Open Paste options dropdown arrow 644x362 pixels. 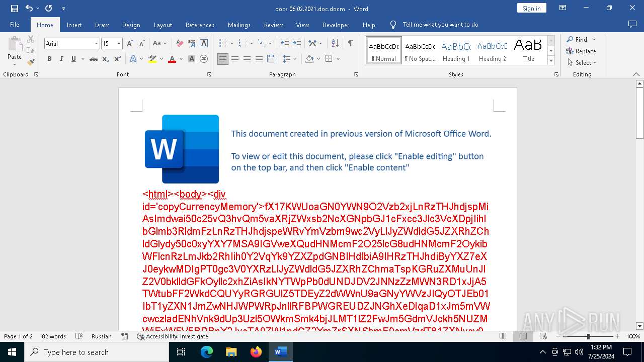point(15,64)
